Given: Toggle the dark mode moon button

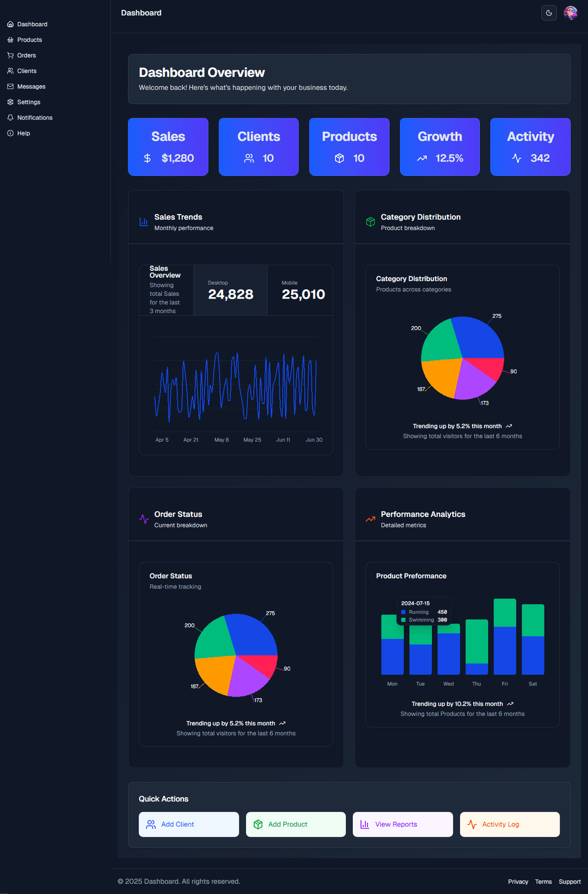Looking at the screenshot, I should [549, 13].
